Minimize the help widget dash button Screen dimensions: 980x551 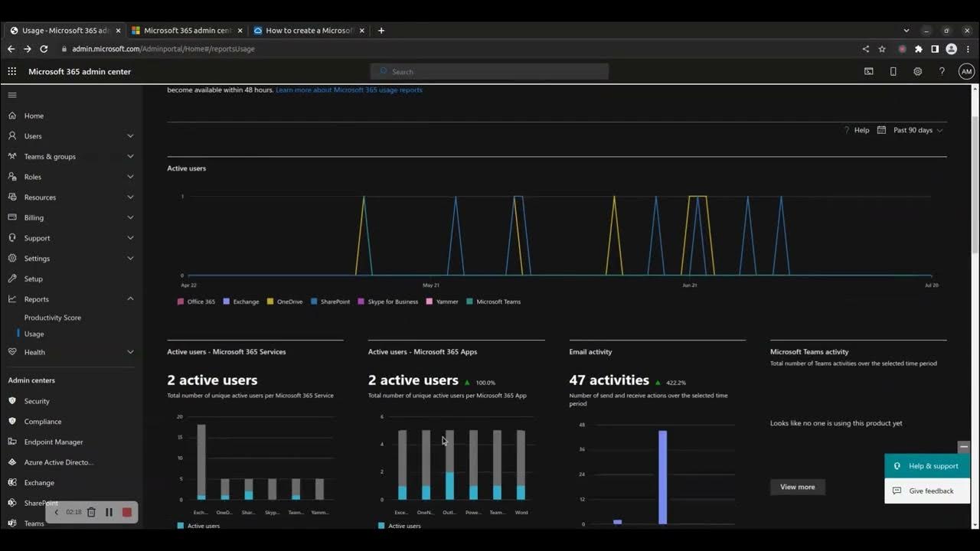coord(964,447)
